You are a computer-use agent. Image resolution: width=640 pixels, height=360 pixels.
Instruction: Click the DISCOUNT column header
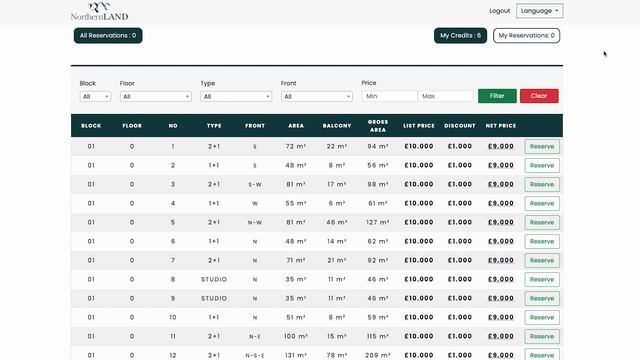(460, 126)
